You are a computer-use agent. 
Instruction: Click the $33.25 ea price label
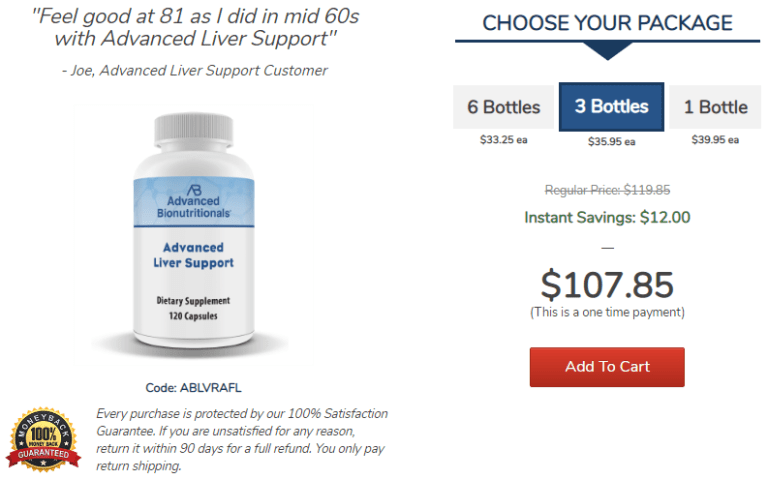pyautogui.click(x=504, y=140)
